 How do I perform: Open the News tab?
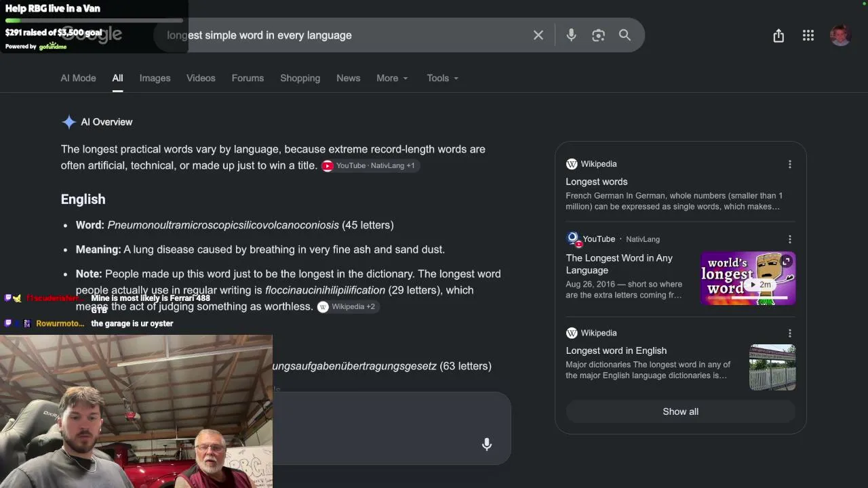pos(348,78)
